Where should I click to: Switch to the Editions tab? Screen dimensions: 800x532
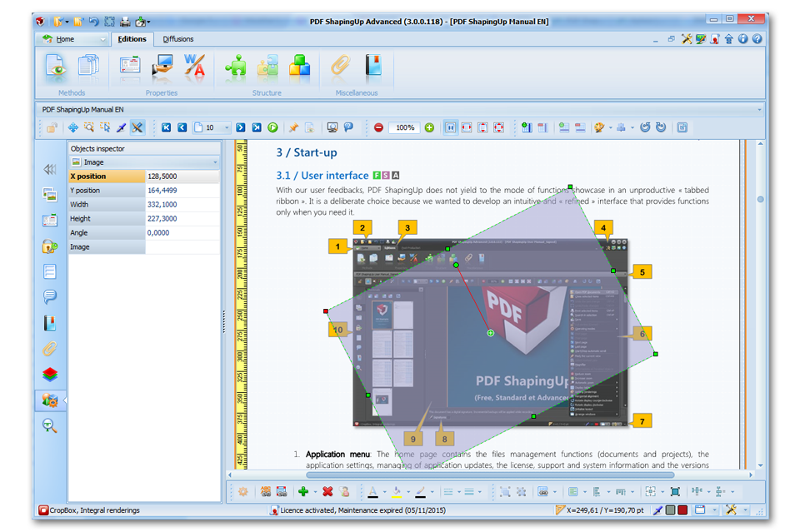coord(132,39)
